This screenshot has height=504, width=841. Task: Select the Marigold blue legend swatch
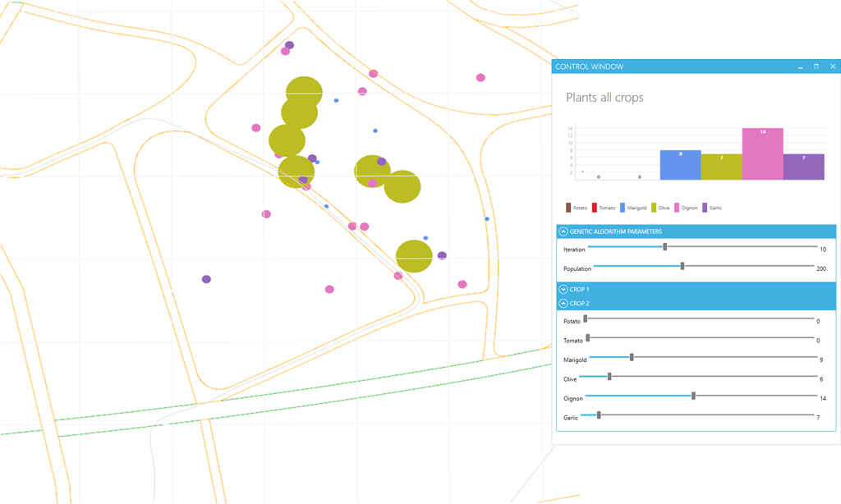tap(623, 208)
